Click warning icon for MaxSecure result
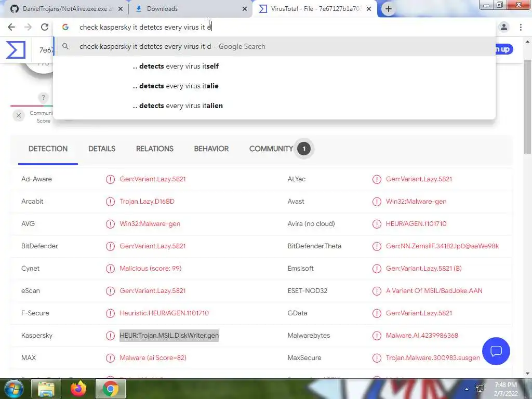The image size is (532, 399). (x=377, y=358)
